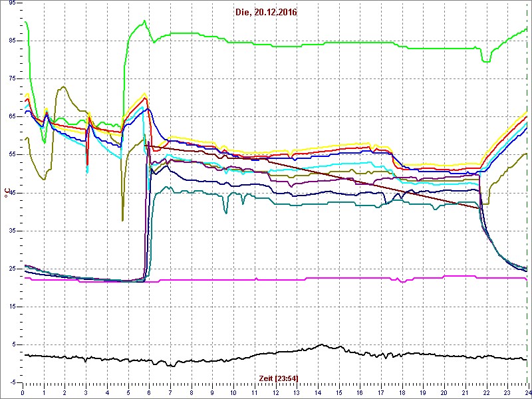Image resolution: width=532 pixels, height=399 pixels.
Task: Click hour 1 on the time axis
Action: click(44, 392)
